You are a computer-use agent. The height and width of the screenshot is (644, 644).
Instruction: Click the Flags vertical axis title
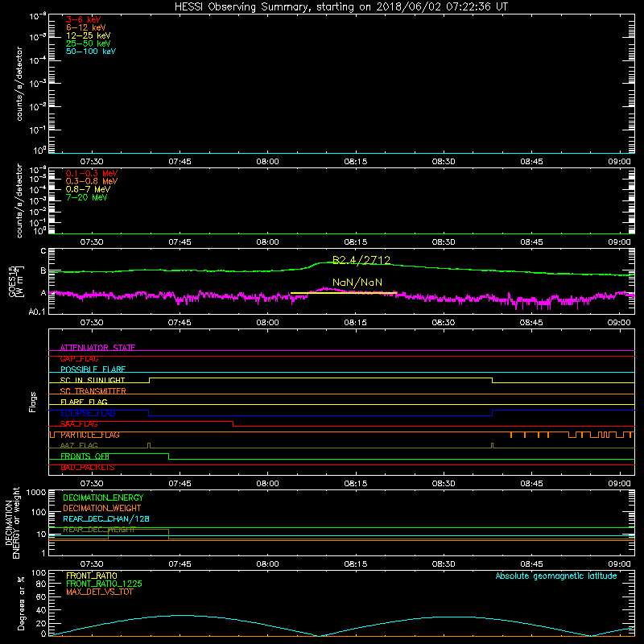tap(32, 402)
